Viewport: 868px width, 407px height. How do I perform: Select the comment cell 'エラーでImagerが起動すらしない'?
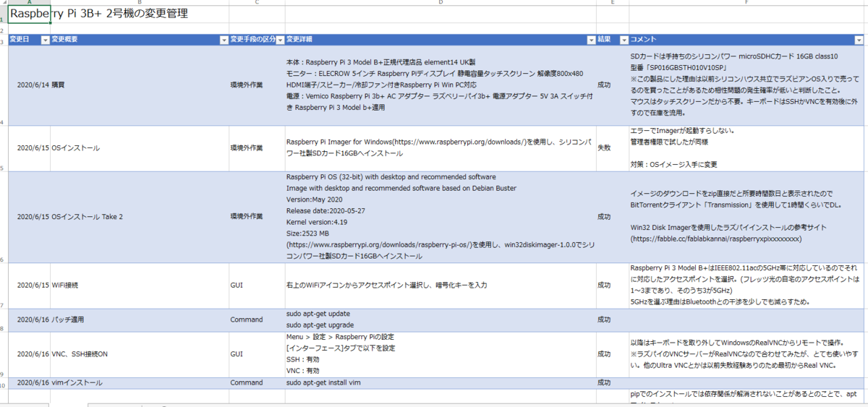coord(747,148)
